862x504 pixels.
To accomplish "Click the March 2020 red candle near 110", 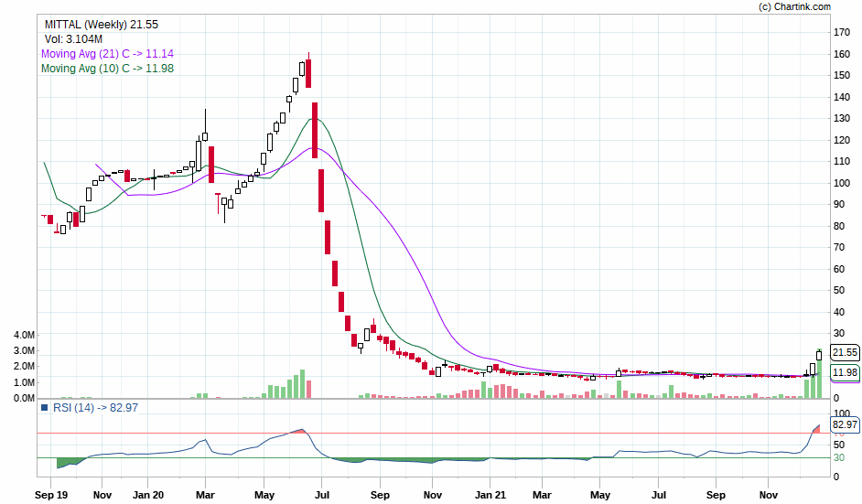I will click(x=211, y=165).
